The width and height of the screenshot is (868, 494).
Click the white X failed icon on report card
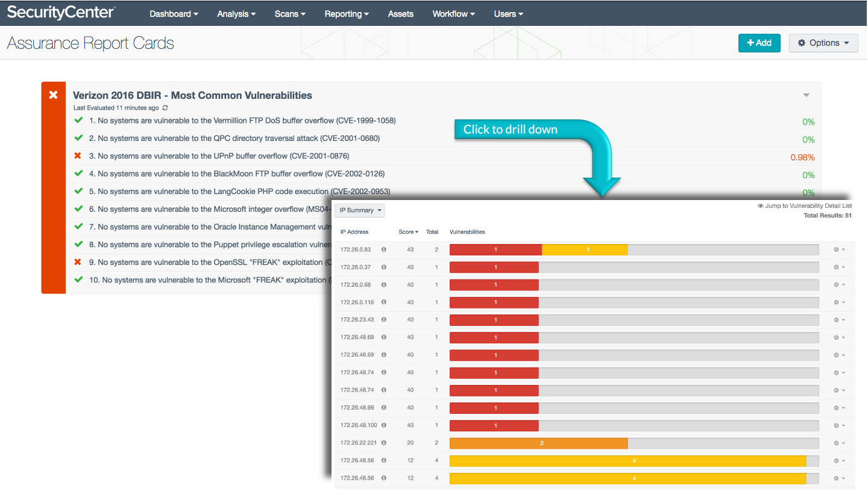coord(53,95)
